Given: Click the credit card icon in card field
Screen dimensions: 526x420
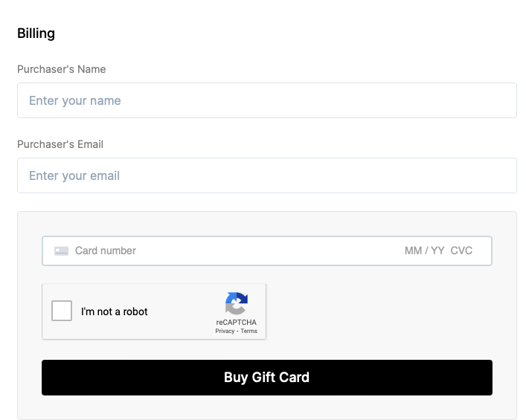Looking at the screenshot, I should tap(62, 251).
